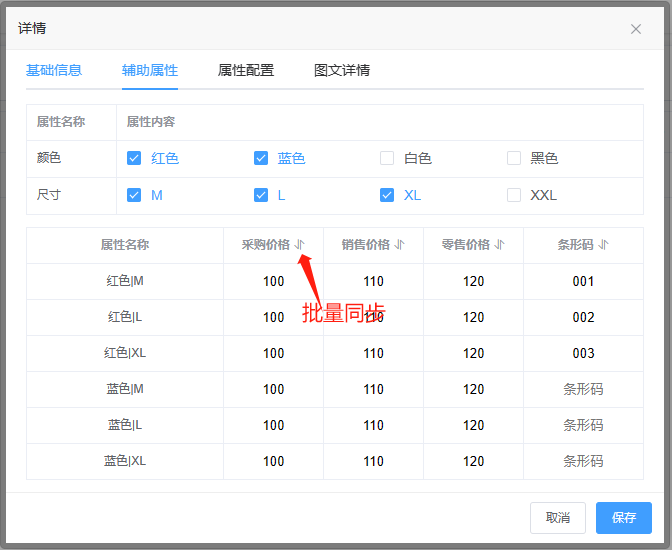
Task: Close the 详情 dialog with X
Action: tap(636, 29)
